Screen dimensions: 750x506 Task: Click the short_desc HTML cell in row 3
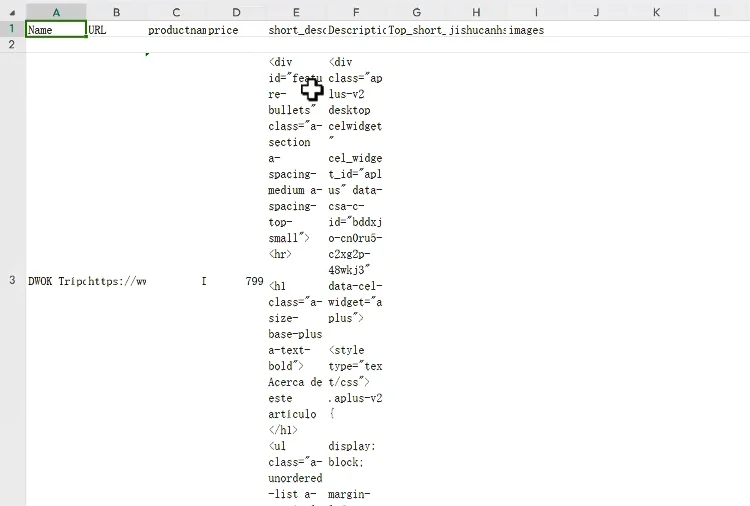coord(297,280)
